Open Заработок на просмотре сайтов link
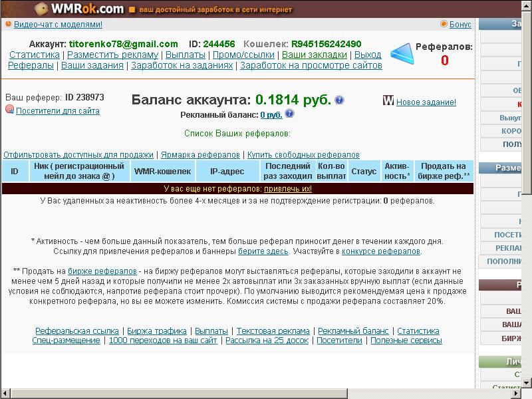Viewport: 532px width, 399px height. point(311,65)
